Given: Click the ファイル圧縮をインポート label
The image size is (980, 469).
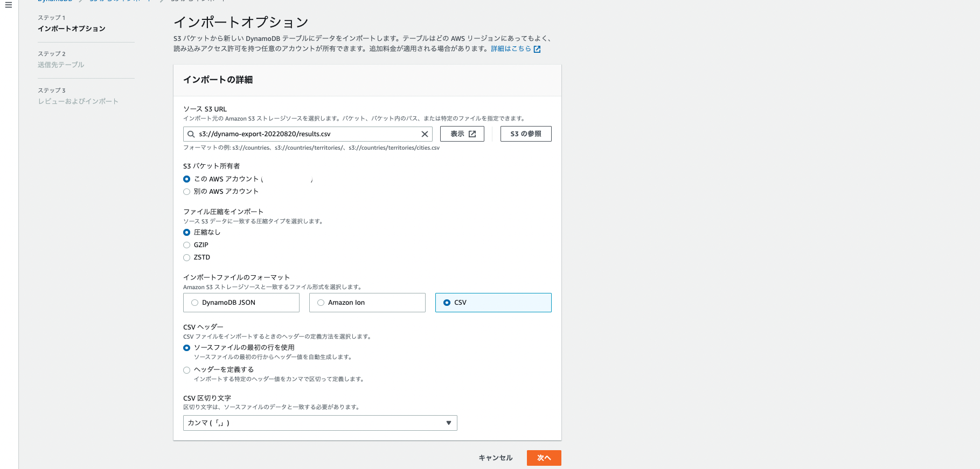Looking at the screenshot, I should point(223,212).
